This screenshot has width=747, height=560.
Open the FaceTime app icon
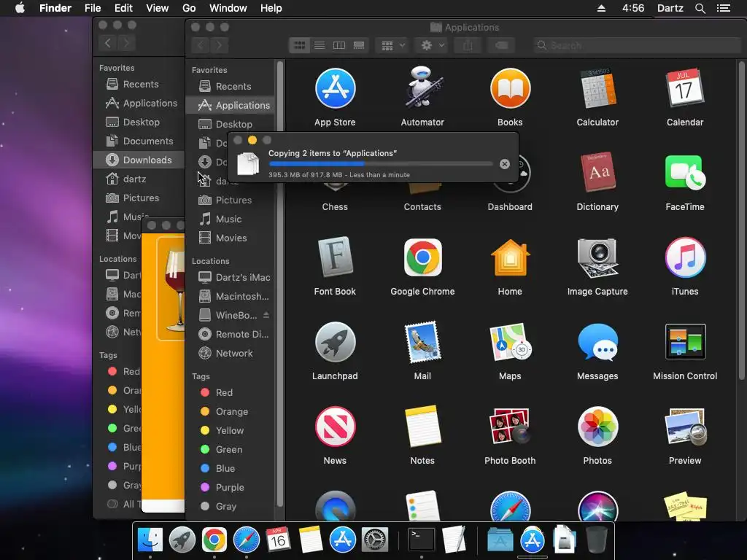point(685,172)
